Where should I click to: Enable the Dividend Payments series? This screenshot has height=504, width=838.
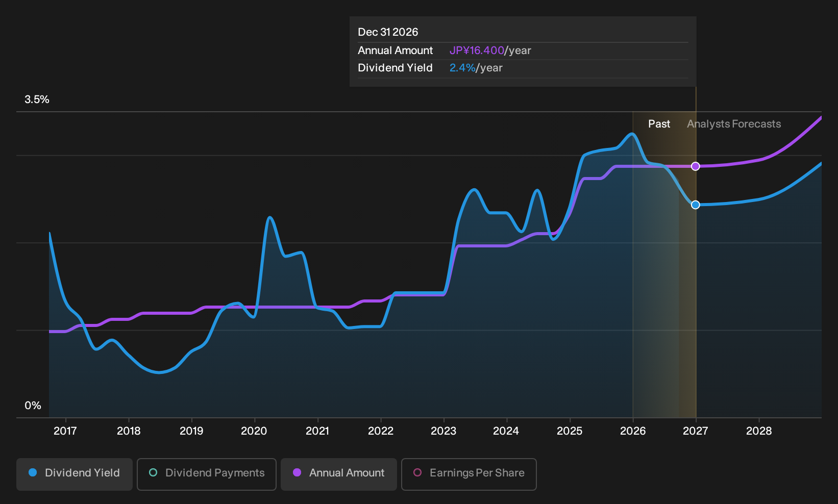pos(207,474)
